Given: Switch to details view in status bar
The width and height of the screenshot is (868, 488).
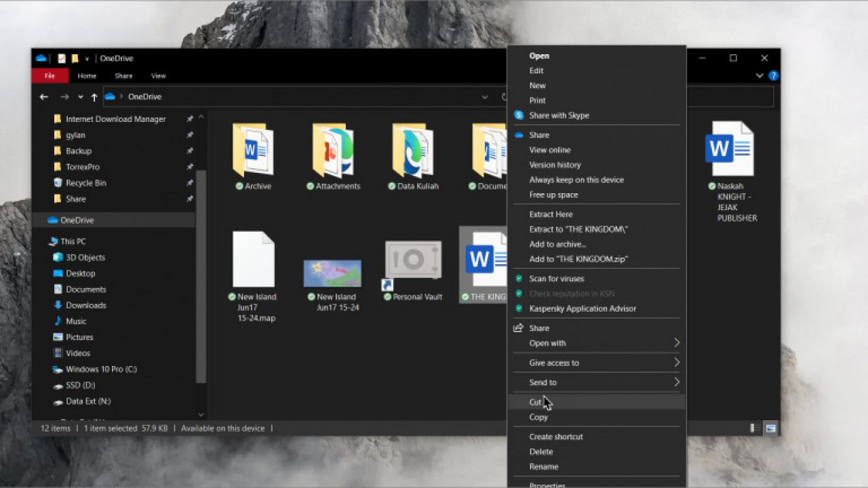Looking at the screenshot, I should 755,428.
